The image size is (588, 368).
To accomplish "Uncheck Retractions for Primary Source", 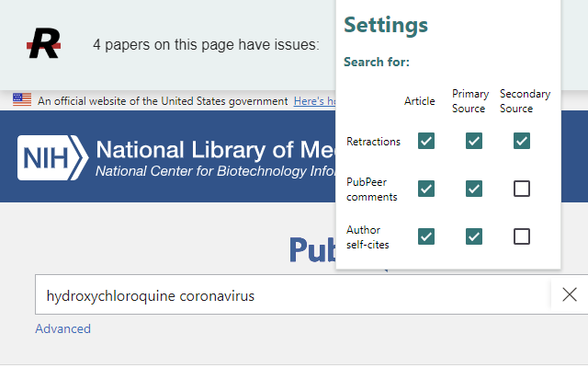I will (474, 141).
